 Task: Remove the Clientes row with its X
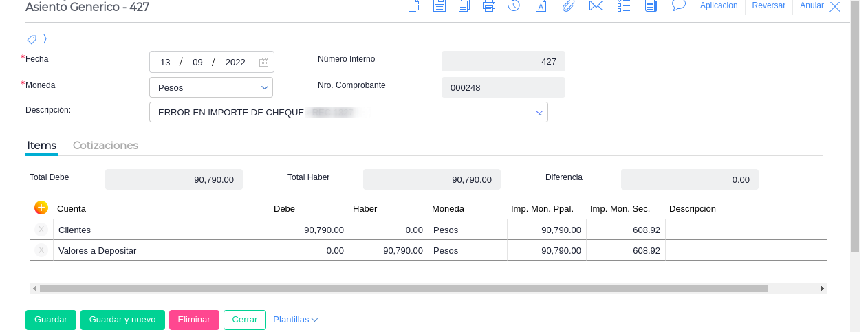[x=41, y=230]
